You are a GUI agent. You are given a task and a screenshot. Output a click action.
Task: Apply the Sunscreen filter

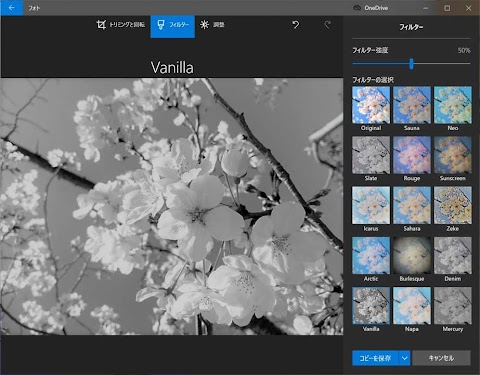(x=453, y=155)
